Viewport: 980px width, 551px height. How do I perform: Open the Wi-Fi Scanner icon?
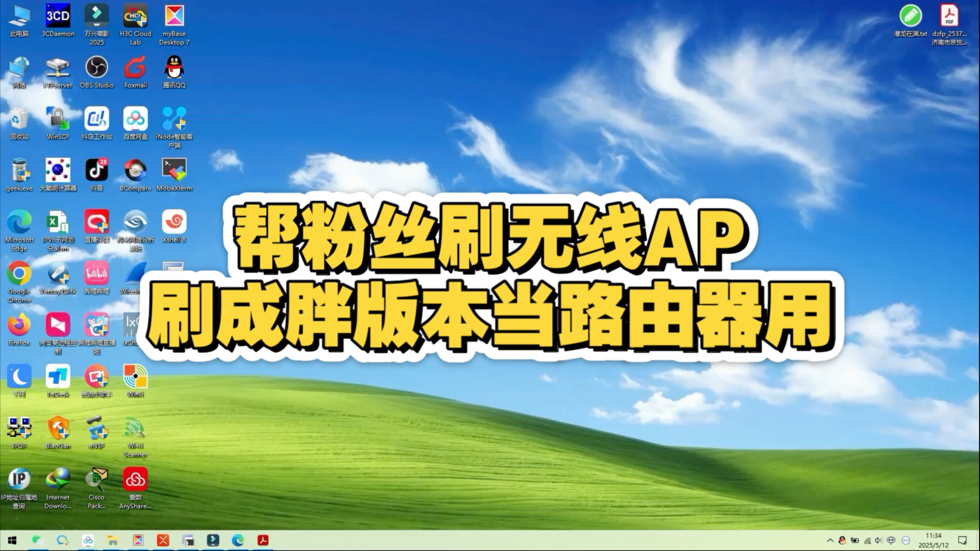pyautogui.click(x=135, y=437)
